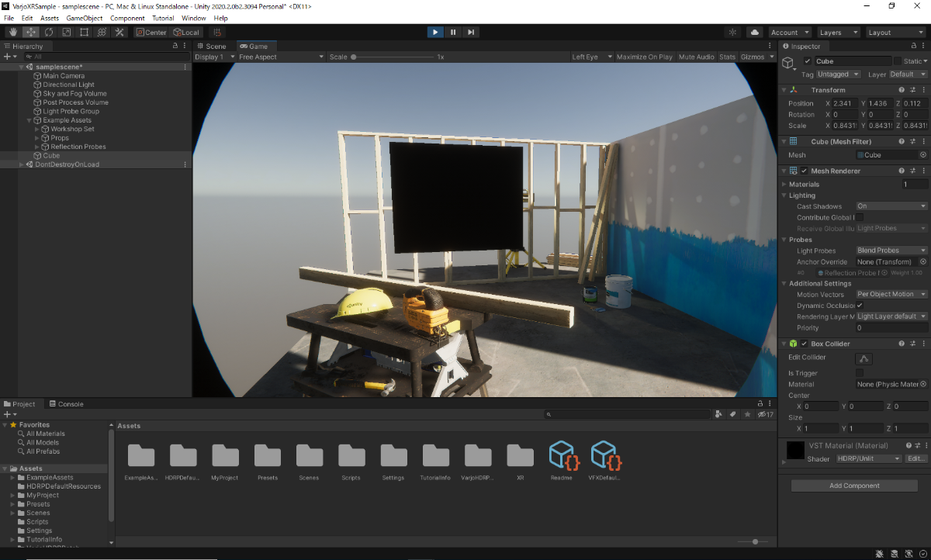Select the Rotate tool

(x=49, y=32)
